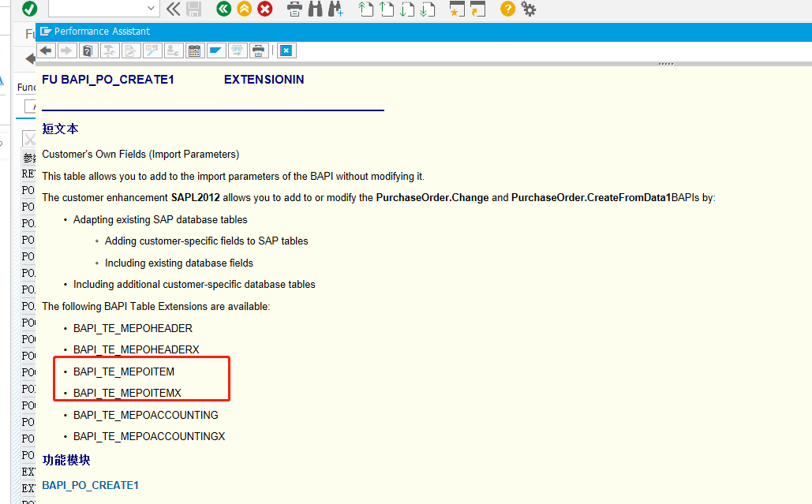Navigate back in Performance Assistant history
The width and height of the screenshot is (812, 504).
coord(47,50)
